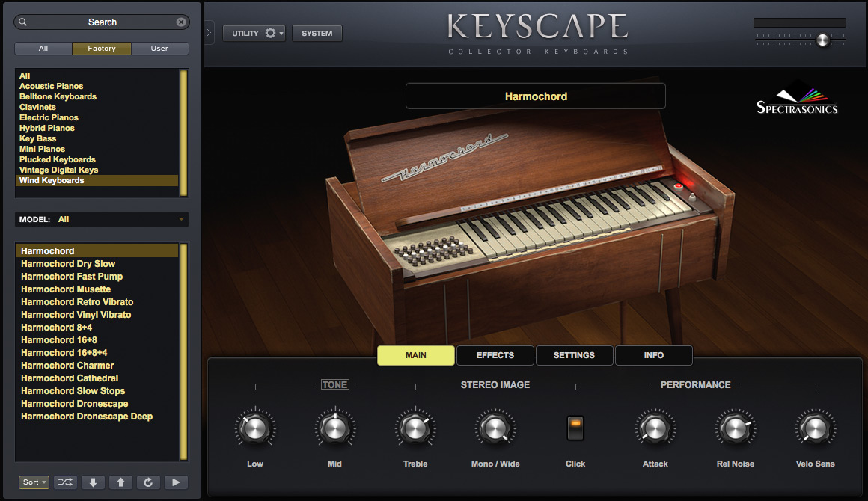Toggle the All library filter on
This screenshot has width=868, height=501.
click(x=43, y=48)
